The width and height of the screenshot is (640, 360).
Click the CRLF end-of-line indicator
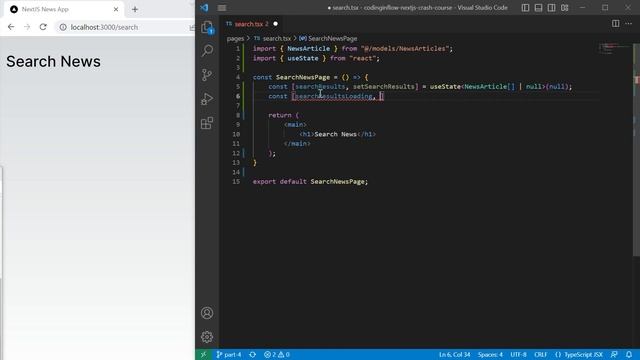[540, 355]
